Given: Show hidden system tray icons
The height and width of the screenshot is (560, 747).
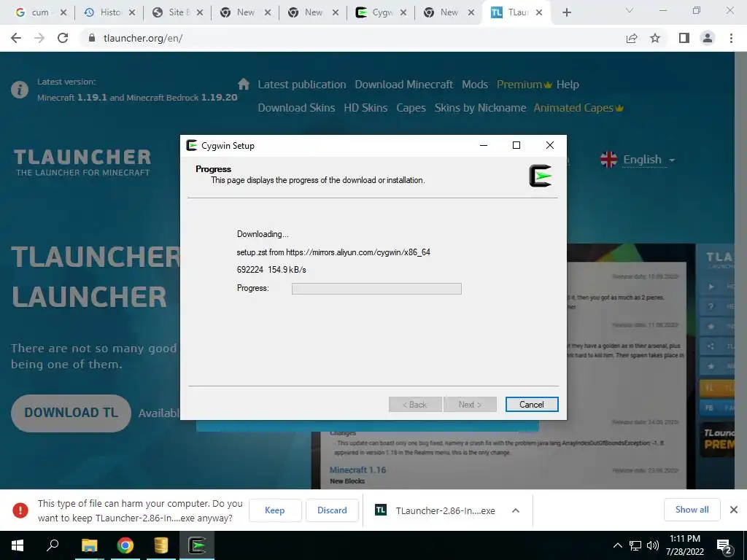Looking at the screenshot, I should [617, 545].
